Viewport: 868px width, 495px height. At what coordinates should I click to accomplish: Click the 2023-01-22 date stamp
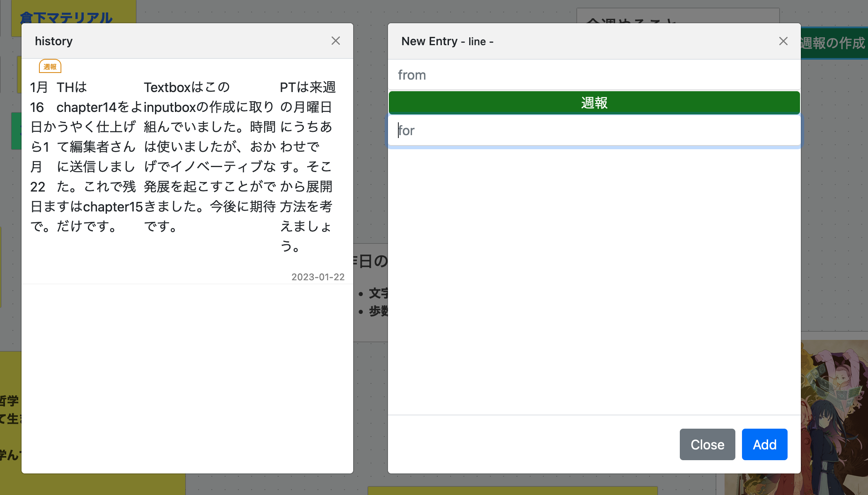coord(318,277)
